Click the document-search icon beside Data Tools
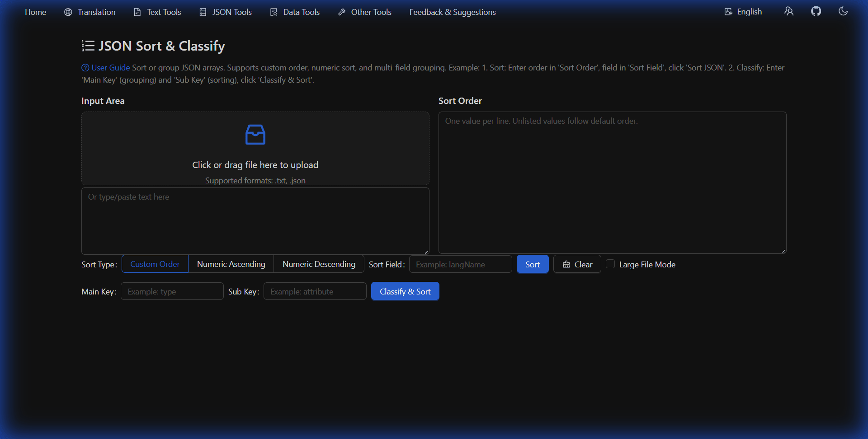Screen dimensions: 868x439 coord(274,12)
